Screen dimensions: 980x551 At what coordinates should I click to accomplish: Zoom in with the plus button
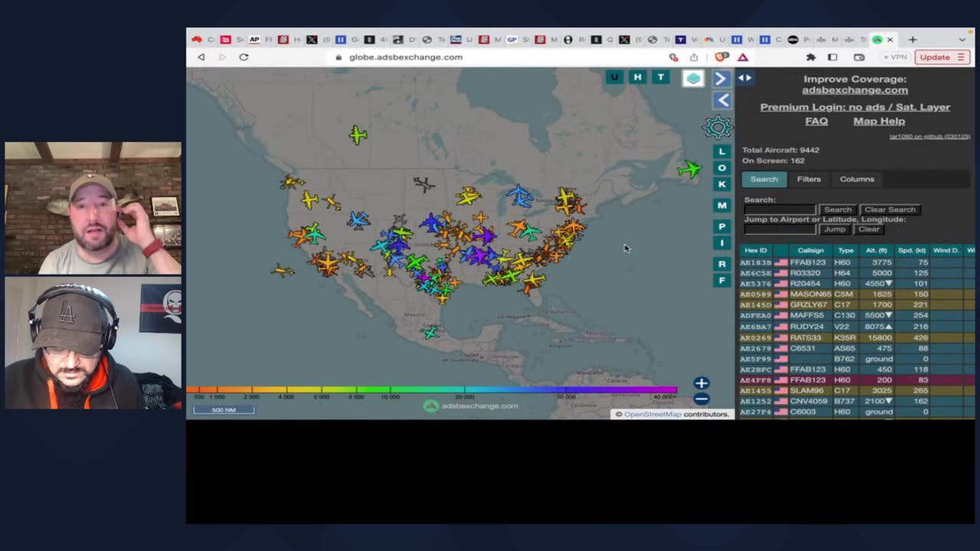coord(701,383)
